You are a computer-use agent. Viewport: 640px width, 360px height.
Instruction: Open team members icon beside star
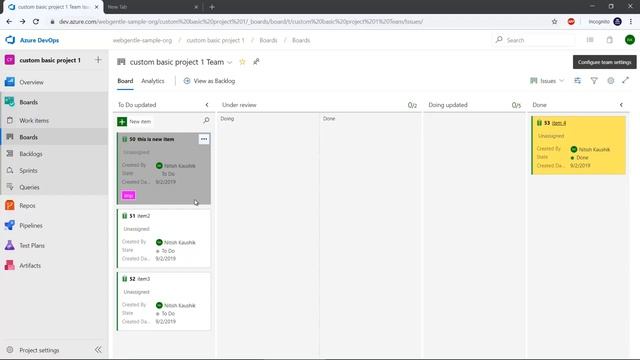256,62
